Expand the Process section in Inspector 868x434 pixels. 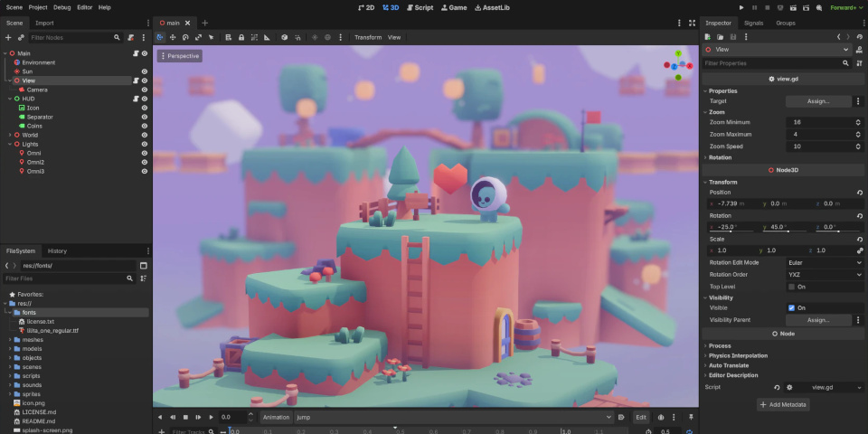[721, 345]
